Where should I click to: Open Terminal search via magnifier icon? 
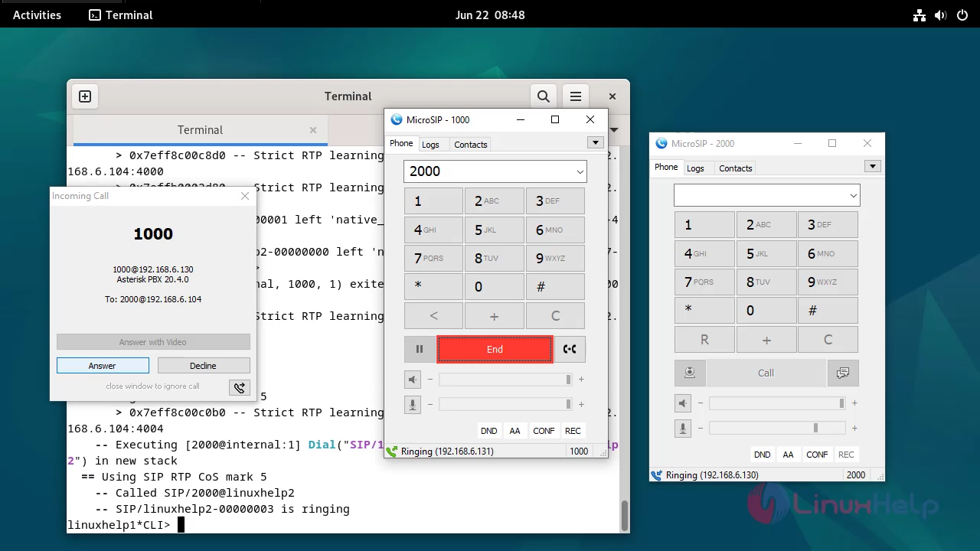(544, 96)
